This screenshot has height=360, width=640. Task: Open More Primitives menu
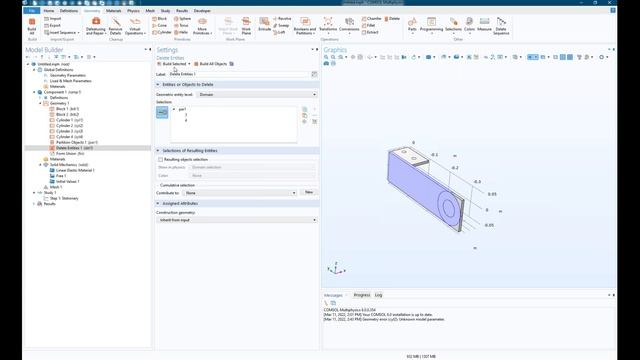point(202,26)
